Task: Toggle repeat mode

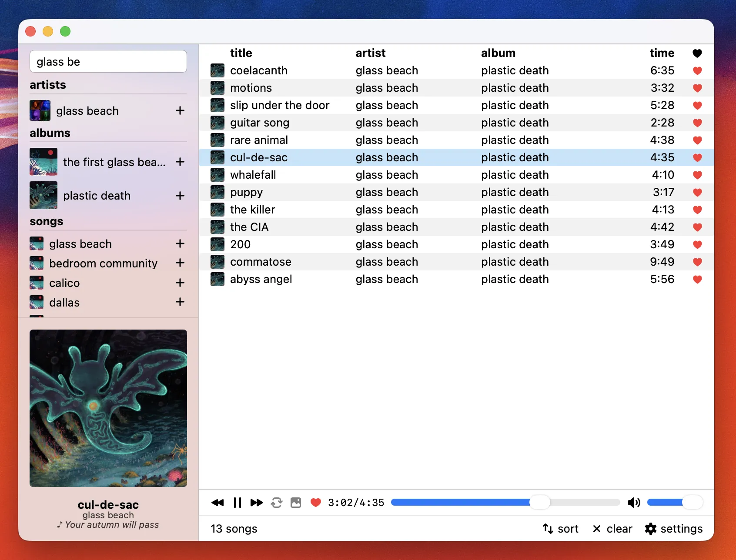Action: click(x=277, y=503)
